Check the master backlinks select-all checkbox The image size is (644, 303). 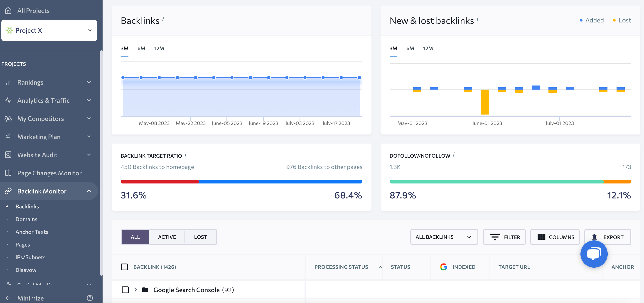coord(124,267)
